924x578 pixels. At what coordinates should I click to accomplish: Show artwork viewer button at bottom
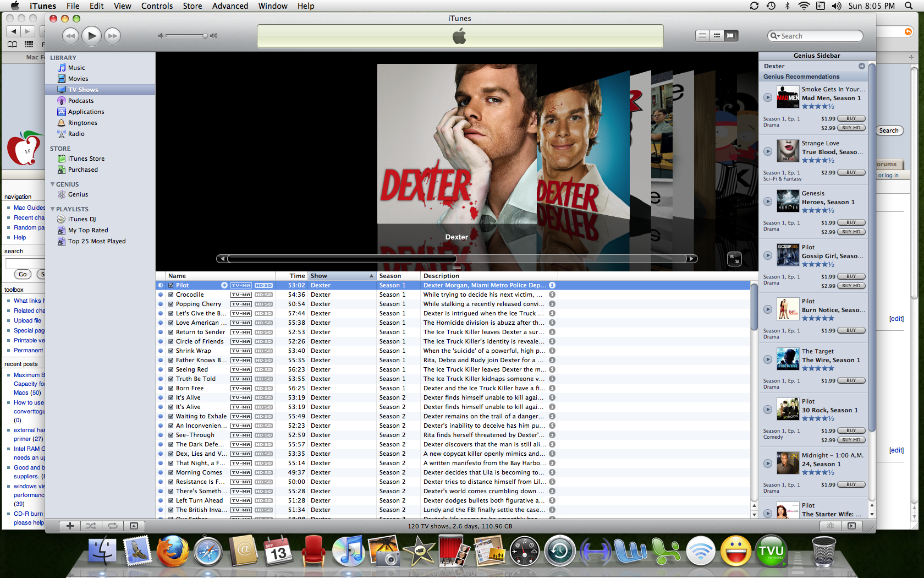134,526
